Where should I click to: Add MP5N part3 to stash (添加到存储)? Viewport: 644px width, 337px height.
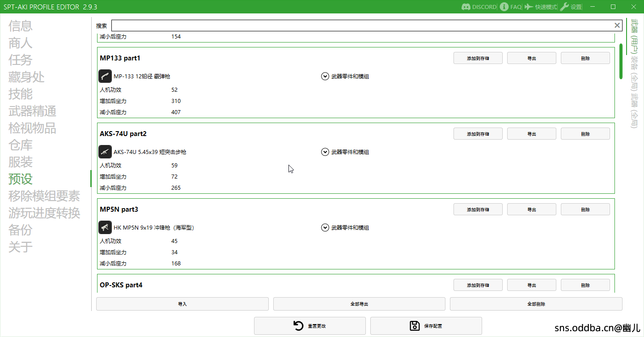pos(478,209)
